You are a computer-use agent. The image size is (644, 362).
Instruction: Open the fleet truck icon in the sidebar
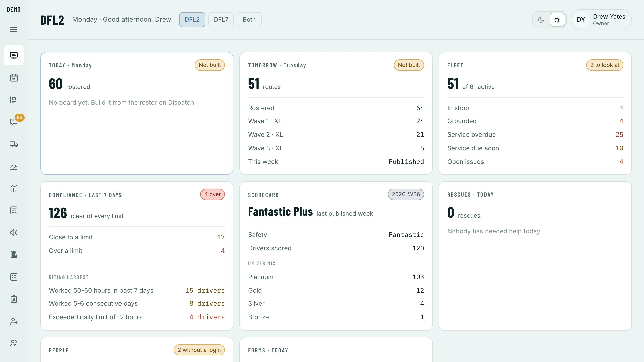[x=14, y=144]
